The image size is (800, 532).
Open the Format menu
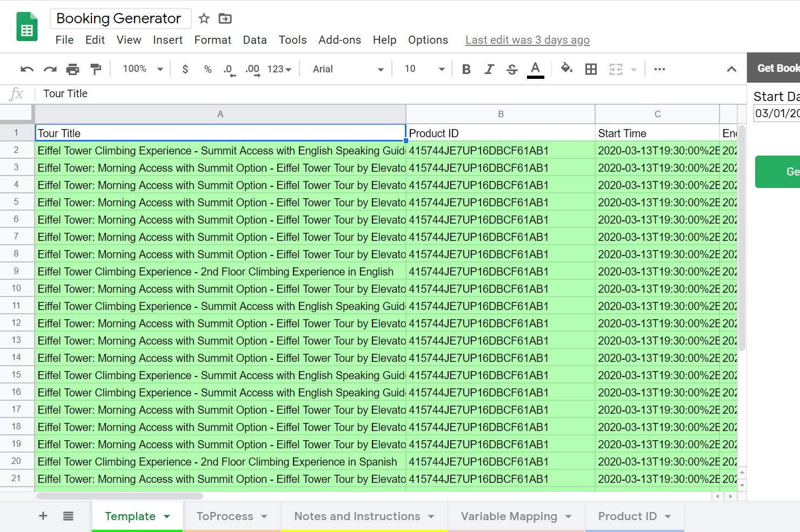[213, 40]
